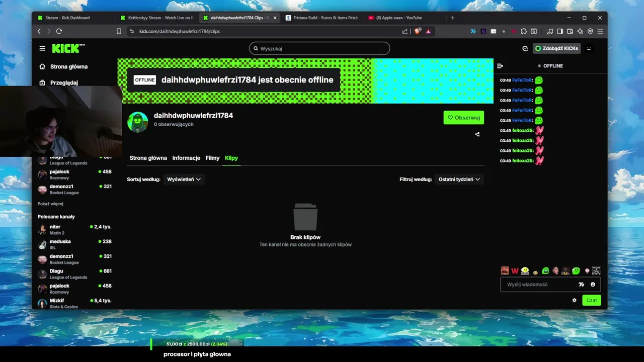Click the channel name daihhdwphuwlefrzi1784 heading

click(193, 116)
